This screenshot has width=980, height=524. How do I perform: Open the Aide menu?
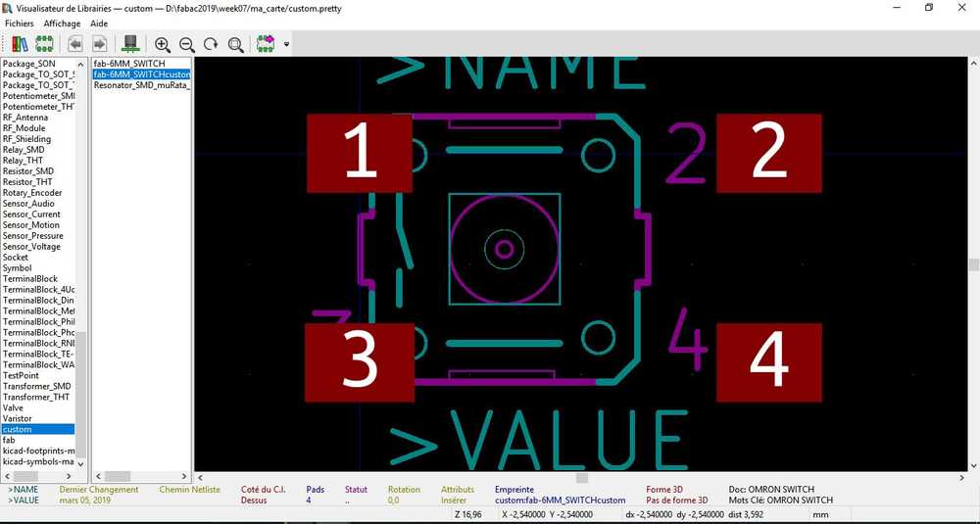pos(99,24)
